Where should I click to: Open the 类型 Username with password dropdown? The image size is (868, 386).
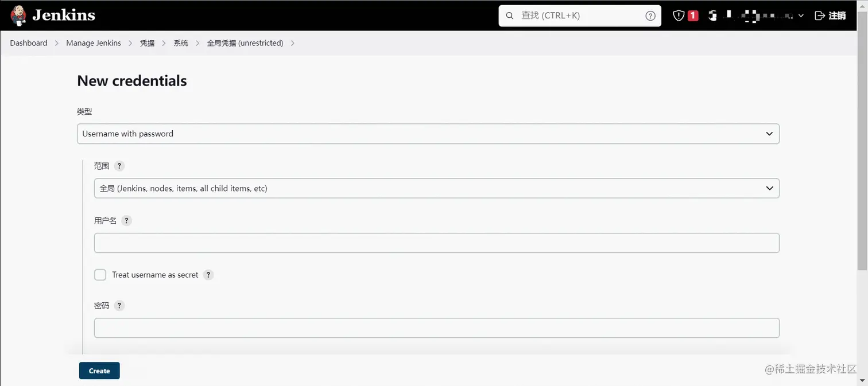click(x=428, y=134)
